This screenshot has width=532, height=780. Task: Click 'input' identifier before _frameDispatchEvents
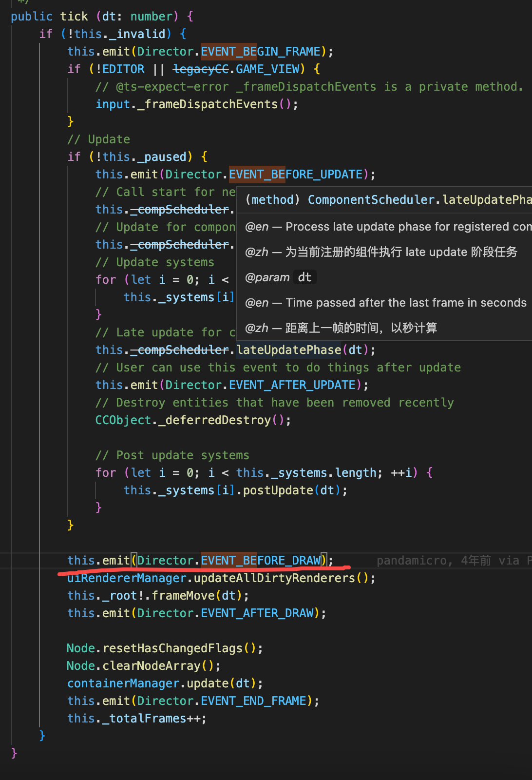(113, 104)
